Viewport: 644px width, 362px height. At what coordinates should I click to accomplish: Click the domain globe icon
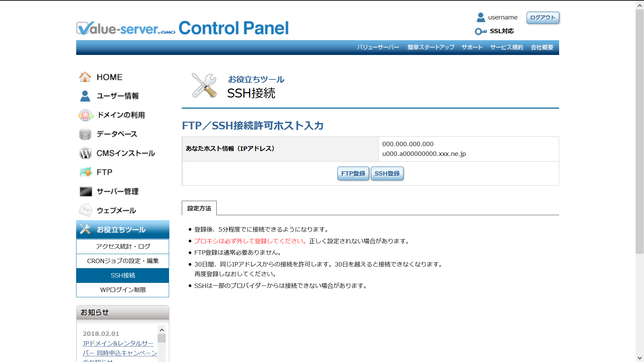click(85, 115)
